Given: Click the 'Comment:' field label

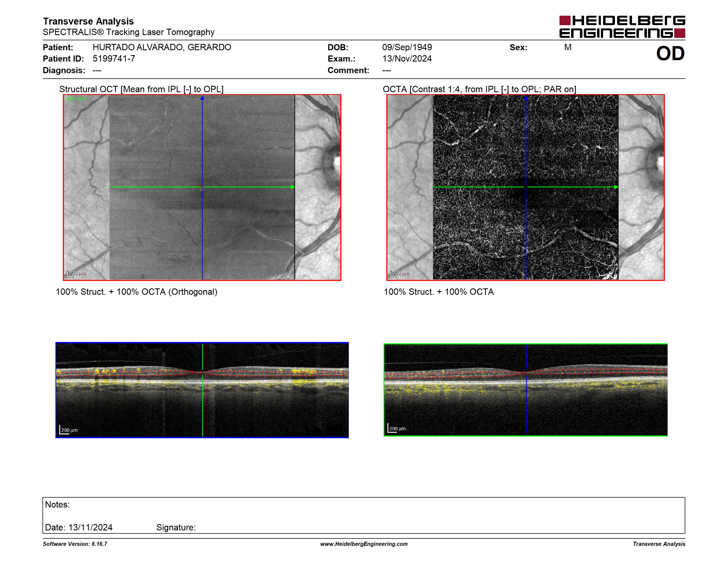Looking at the screenshot, I should pyautogui.click(x=348, y=70).
